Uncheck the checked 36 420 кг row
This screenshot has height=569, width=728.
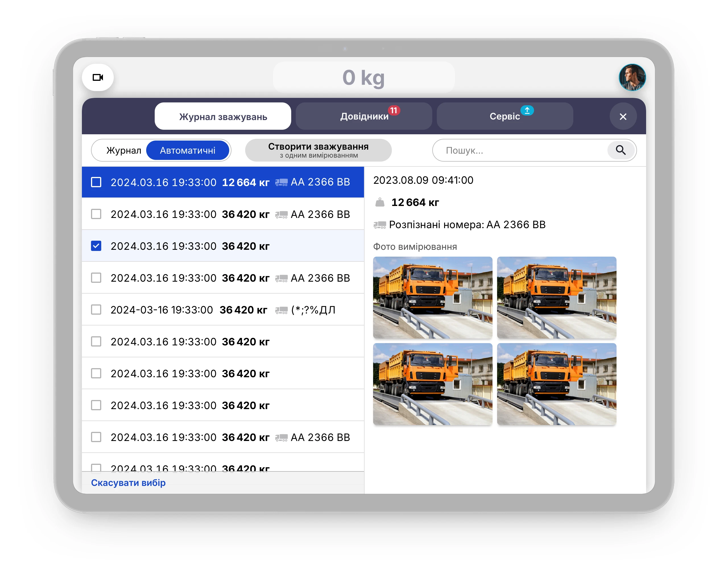click(96, 246)
